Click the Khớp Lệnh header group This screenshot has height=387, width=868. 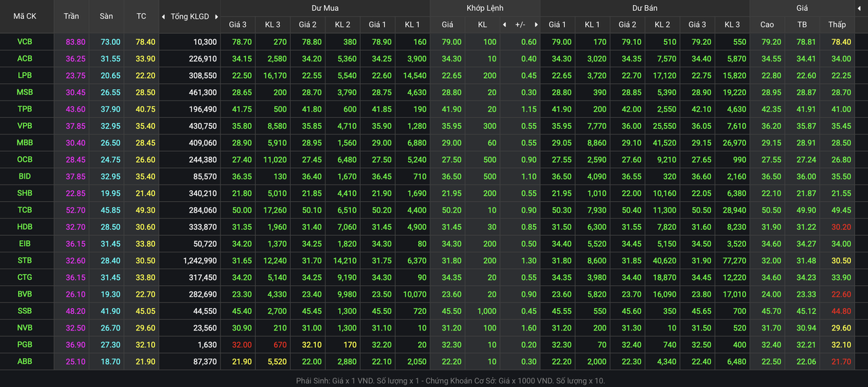click(485, 8)
